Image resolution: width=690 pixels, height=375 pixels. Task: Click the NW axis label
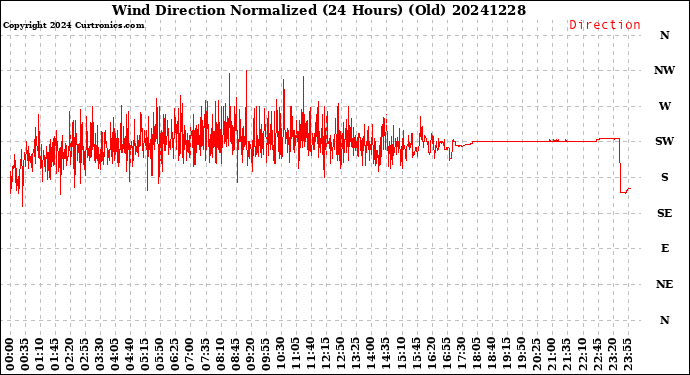(x=664, y=70)
